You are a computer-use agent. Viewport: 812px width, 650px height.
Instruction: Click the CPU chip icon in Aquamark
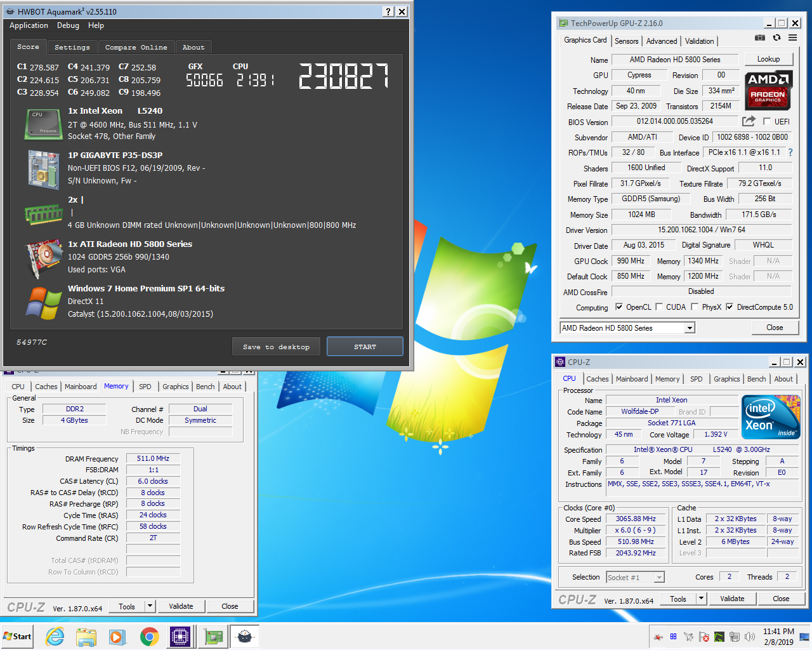coord(43,124)
